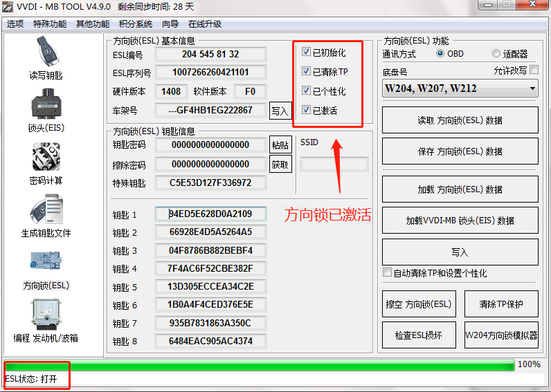Click the green 100% progress bar
Screen dimensions: 551x392
tap(260, 365)
